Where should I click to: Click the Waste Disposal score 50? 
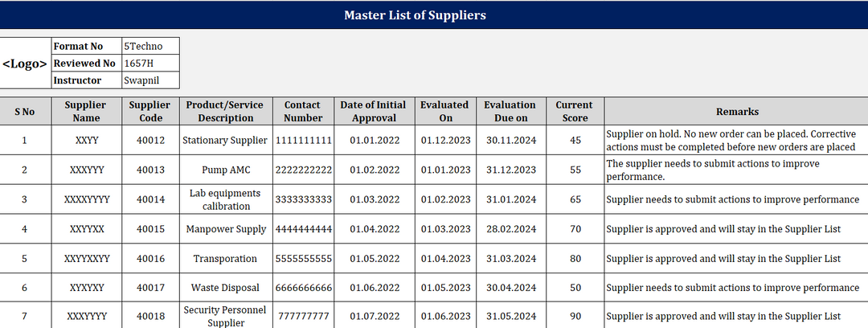point(575,288)
